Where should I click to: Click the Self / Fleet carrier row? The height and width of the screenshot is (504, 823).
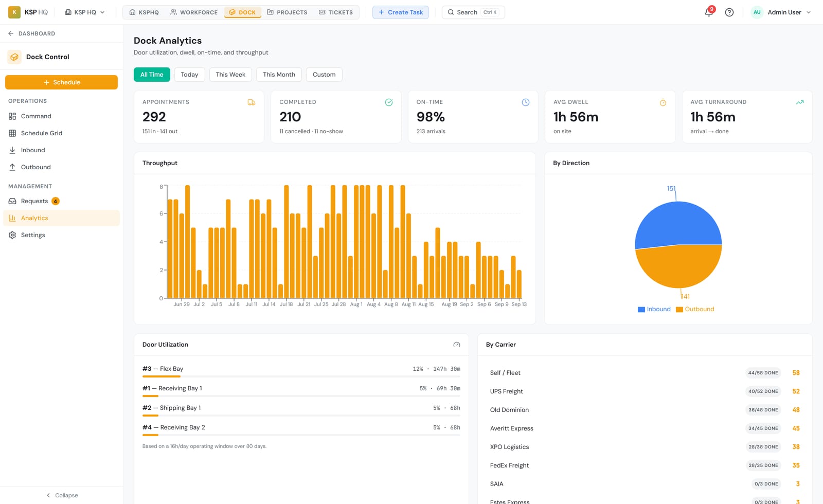[x=645, y=373]
